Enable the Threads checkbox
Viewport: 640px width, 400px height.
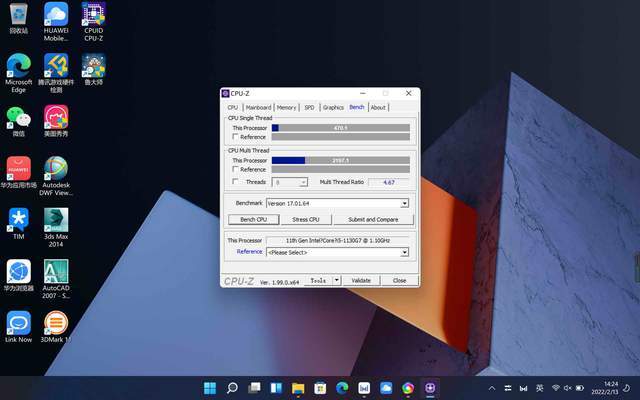point(235,182)
